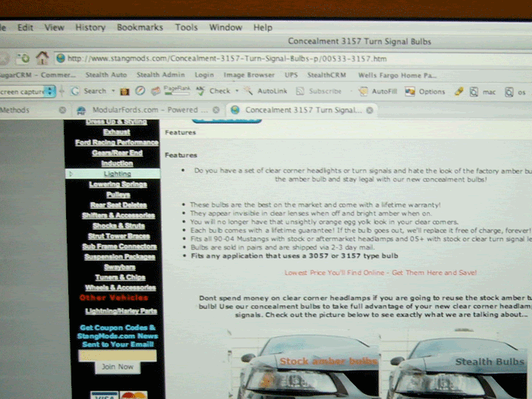Select the Concealment 3157 Turn Signal tab

point(302,110)
